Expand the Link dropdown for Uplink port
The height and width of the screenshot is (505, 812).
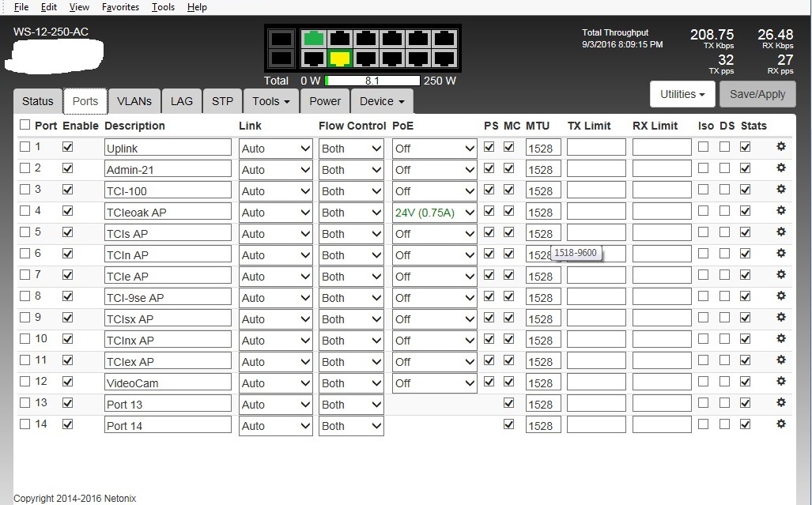tap(275, 149)
